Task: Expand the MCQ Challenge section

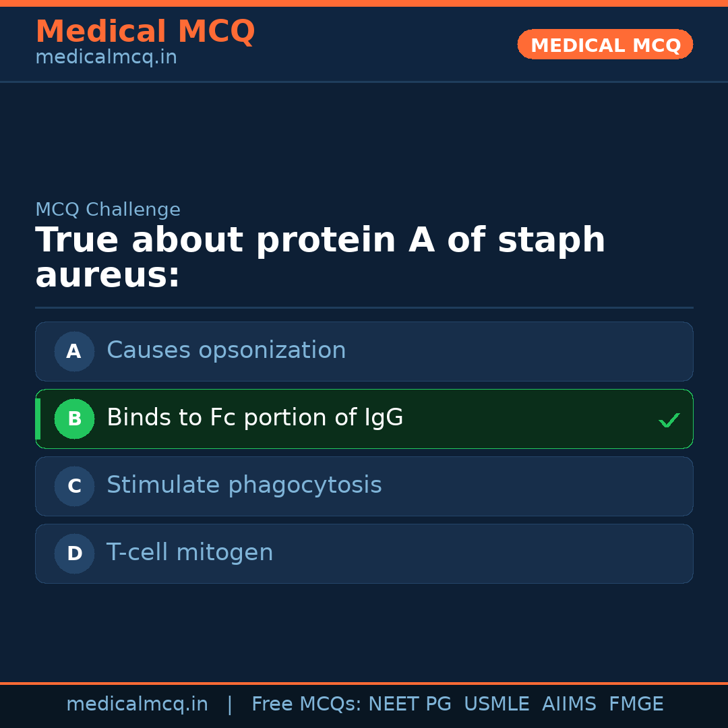Action: [108, 210]
